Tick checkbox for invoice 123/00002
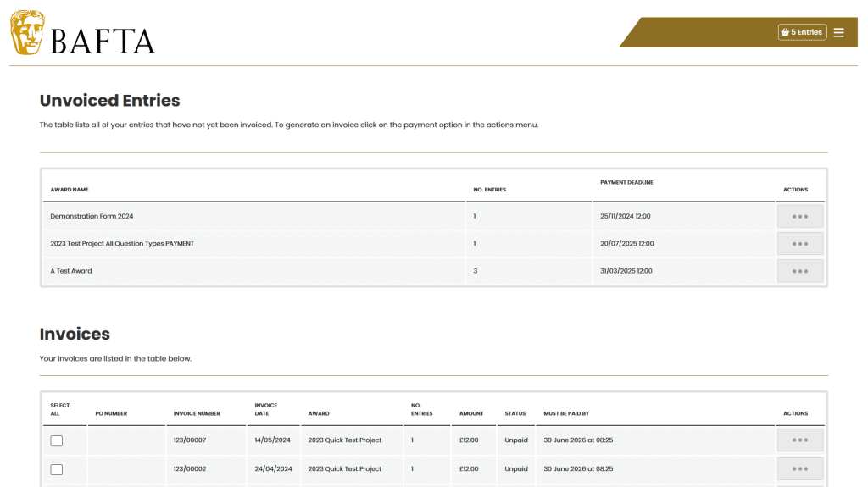 57,469
